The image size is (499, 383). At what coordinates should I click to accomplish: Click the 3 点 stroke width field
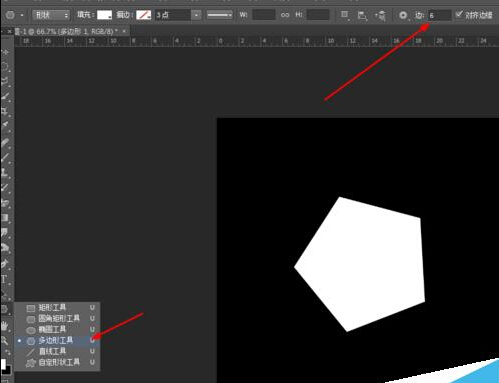[x=173, y=15]
